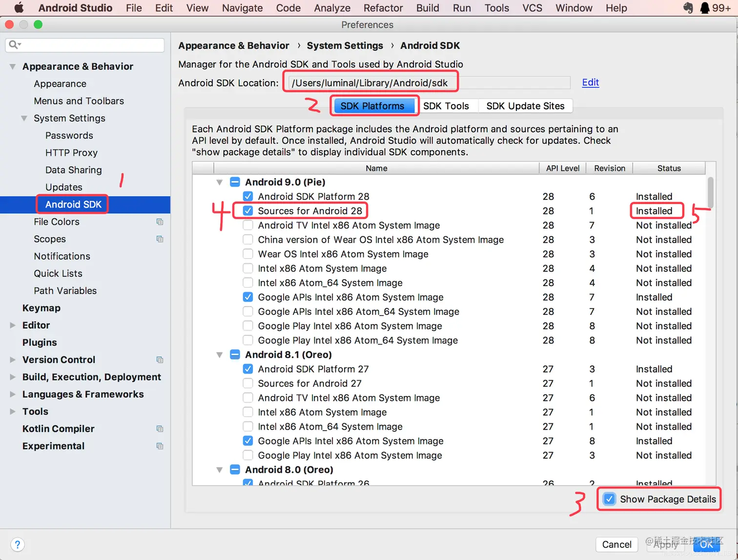Collapse Android 8.1 (Oreo) package group

click(x=220, y=355)
